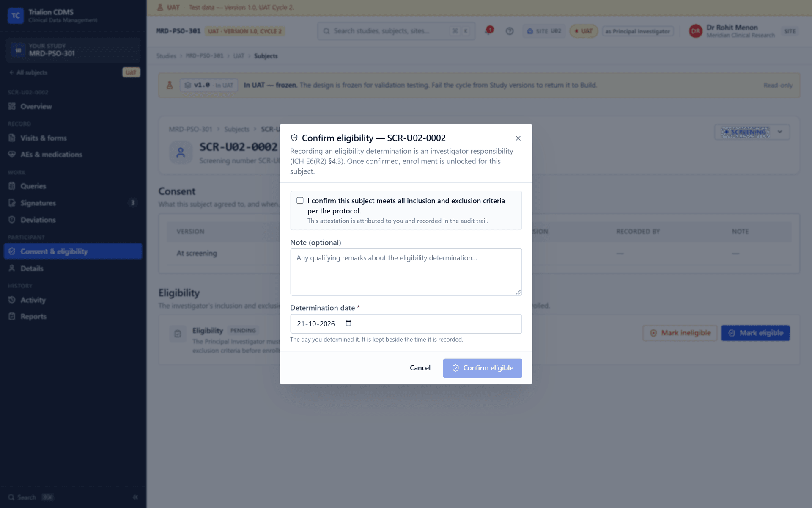Open AEs & medications in the sidebar

tap(73, 155)
